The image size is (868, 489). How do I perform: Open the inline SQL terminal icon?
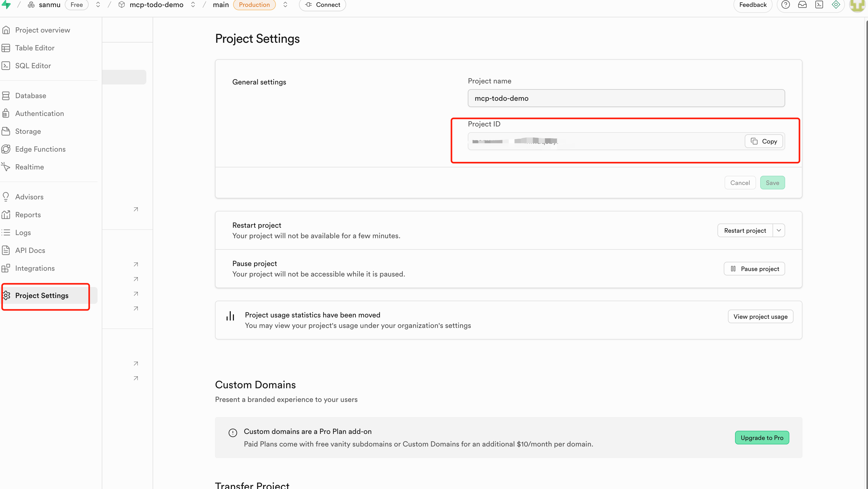(x=819, y=5)
